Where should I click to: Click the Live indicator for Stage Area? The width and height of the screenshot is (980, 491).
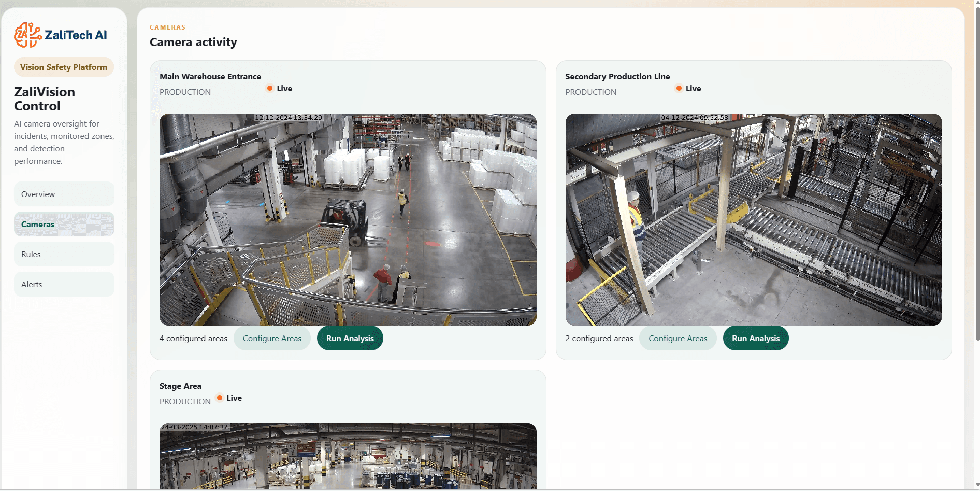(229, 398)
